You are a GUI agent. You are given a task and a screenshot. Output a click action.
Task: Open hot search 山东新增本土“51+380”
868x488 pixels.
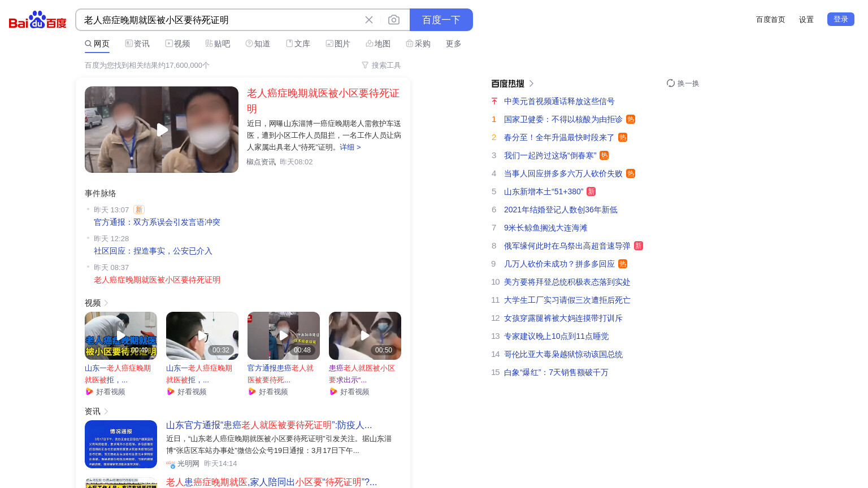point(544,191)
